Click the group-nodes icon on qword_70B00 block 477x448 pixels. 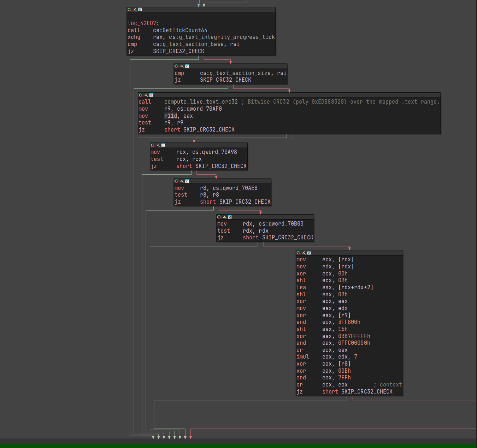point(230,217)
